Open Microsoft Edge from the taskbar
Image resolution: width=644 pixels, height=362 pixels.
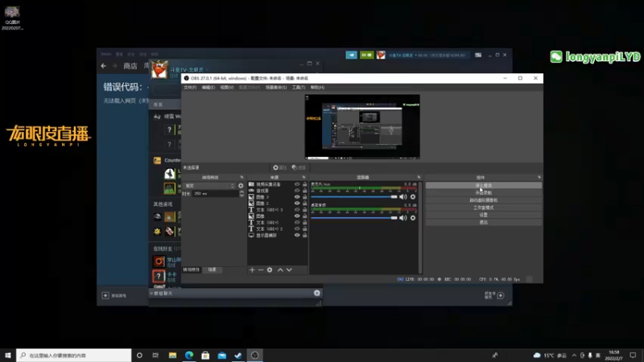[x=189, y=356]
